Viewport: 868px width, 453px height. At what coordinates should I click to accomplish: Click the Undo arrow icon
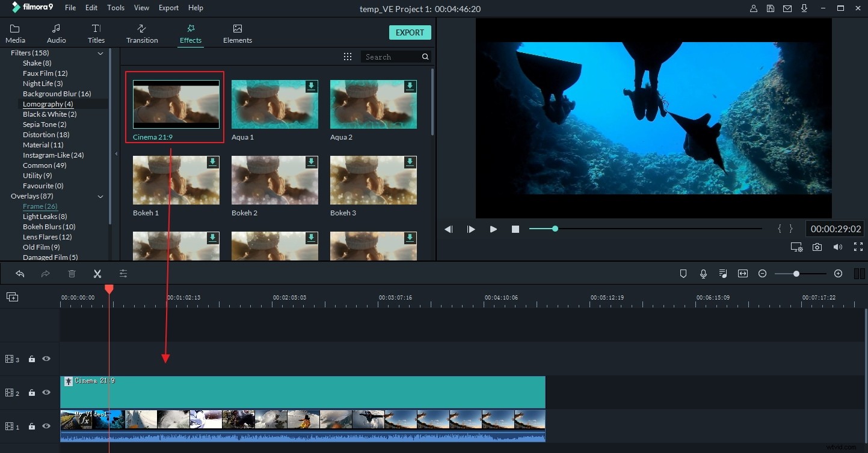coord(20,274)
